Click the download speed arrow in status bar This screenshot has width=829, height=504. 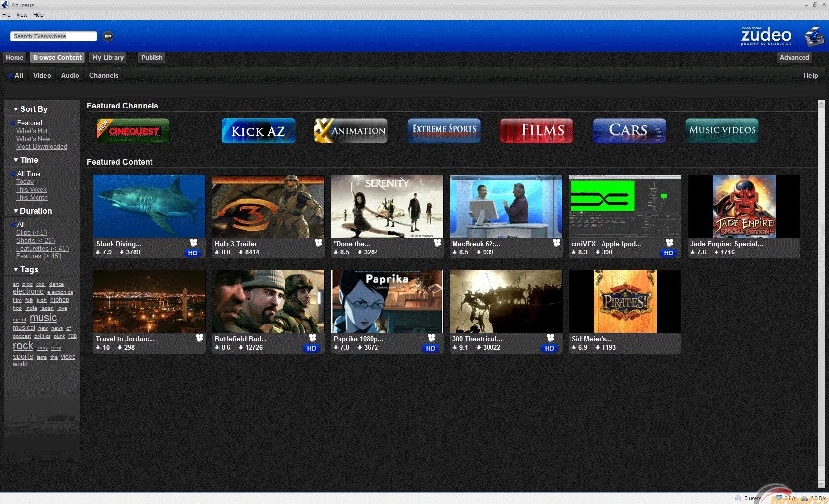click(x=779, y=498)
